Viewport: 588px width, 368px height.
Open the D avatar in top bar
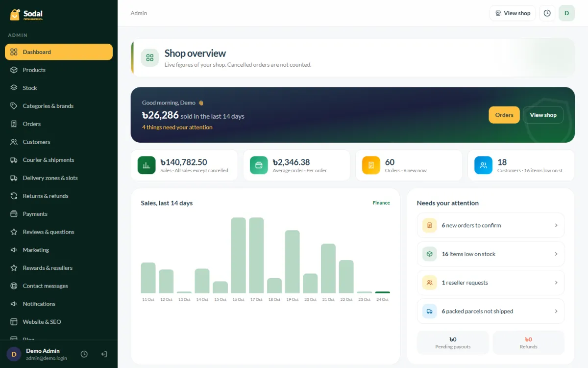[567, 13]
